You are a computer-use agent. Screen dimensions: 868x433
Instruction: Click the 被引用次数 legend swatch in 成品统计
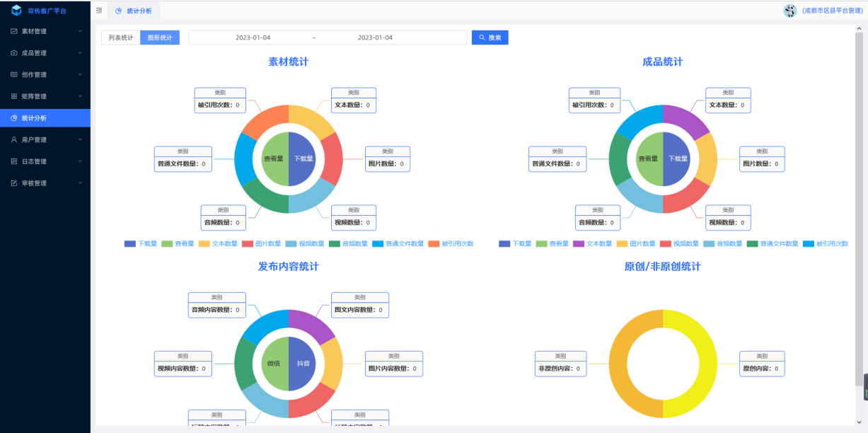[808, 243]
